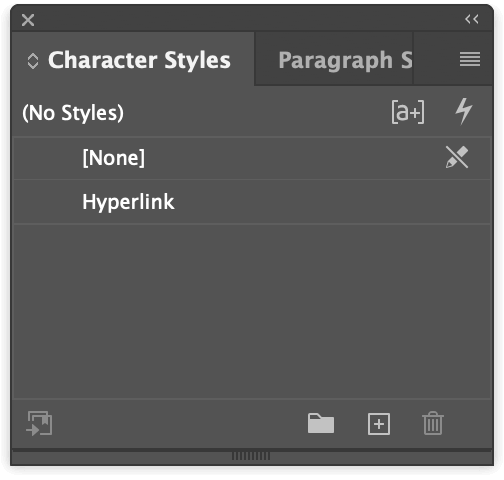Close the Character Styles panel
The image size is (504, 480).
28,20
